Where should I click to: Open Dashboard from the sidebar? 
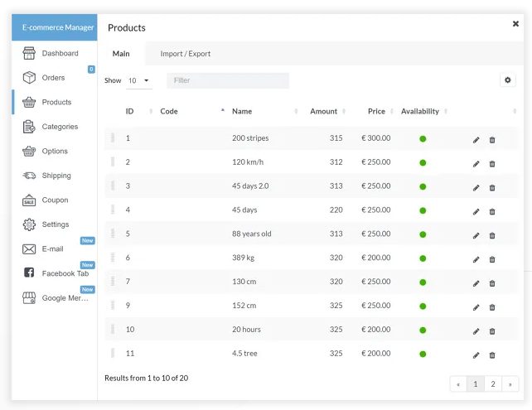60,54
